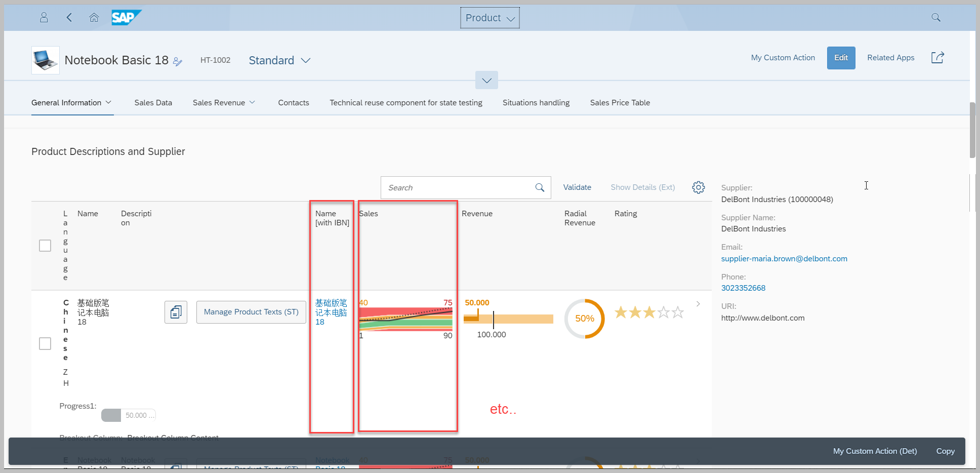
Task: Click the notebook product thumbnail image
Action: 45,60
